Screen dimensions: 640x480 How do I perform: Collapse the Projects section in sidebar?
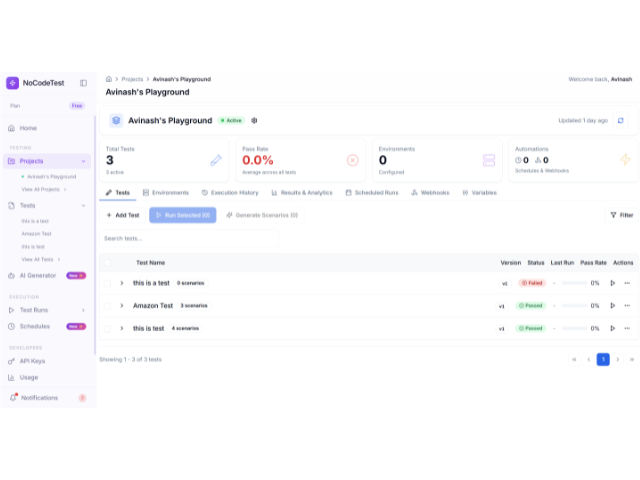pyautogui.click(x=83, y=161)
